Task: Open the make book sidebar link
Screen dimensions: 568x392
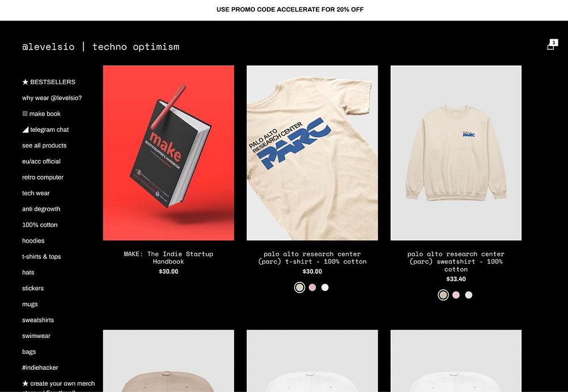Action: 41,114
